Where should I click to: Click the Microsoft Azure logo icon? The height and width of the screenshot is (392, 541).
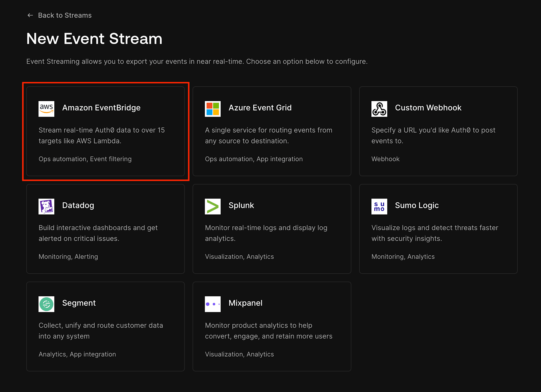(x=213, y=109)
